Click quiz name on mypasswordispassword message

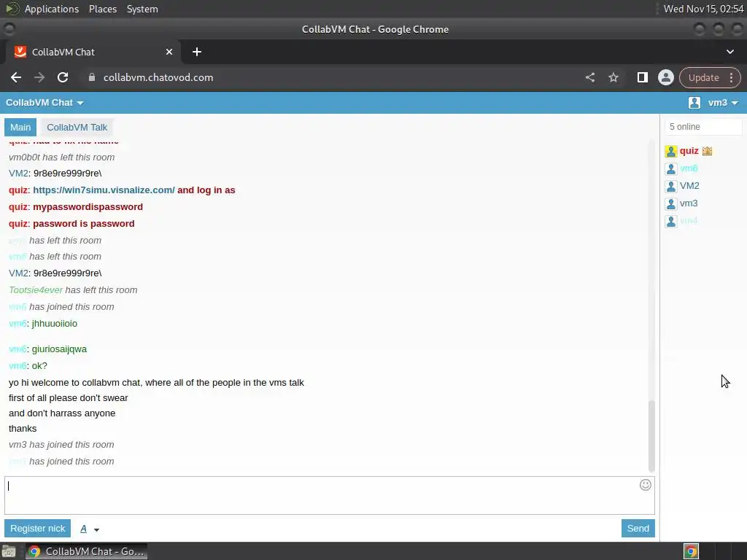pyautogui.click(x=18, y=206)
